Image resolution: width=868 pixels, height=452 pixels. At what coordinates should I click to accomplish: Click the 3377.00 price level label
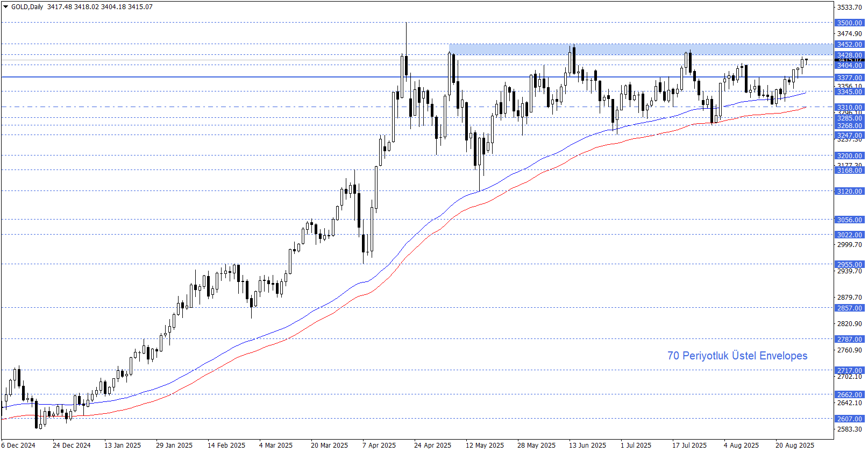point(850,77)
